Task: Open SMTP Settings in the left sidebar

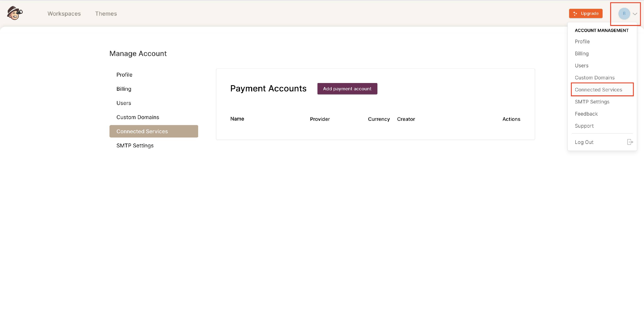Action: tap(135, 145)
